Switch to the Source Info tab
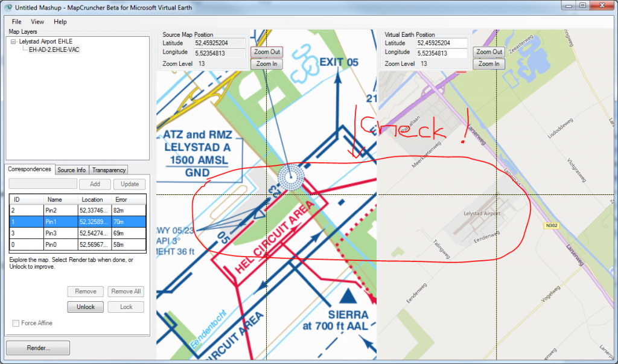The height and width of the screenshot is (364, 618). coord(72,170)
